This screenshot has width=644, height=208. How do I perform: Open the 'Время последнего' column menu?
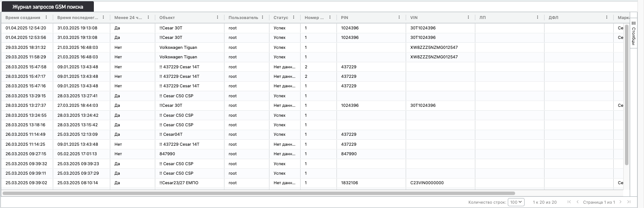point(103,17)
